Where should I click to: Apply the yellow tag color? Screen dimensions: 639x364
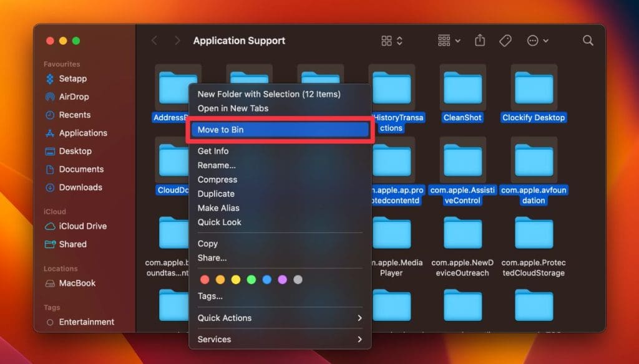coord(236,280)
